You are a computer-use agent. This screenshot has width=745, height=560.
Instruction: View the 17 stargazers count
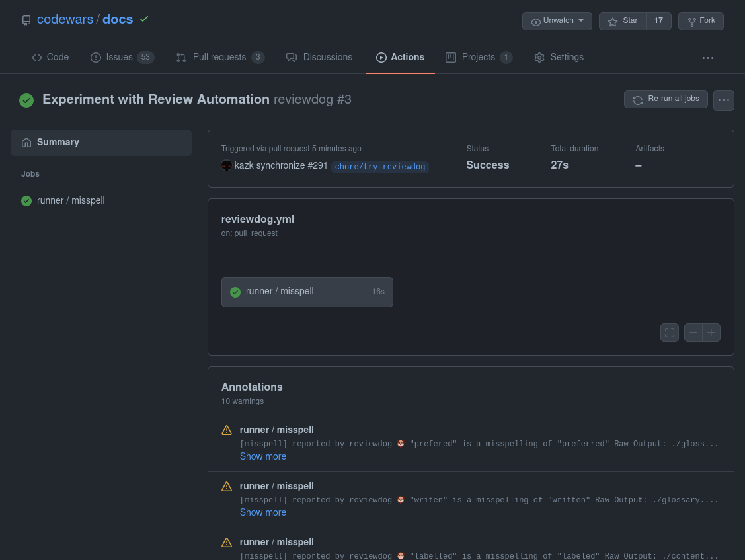[x=658, y=21]
